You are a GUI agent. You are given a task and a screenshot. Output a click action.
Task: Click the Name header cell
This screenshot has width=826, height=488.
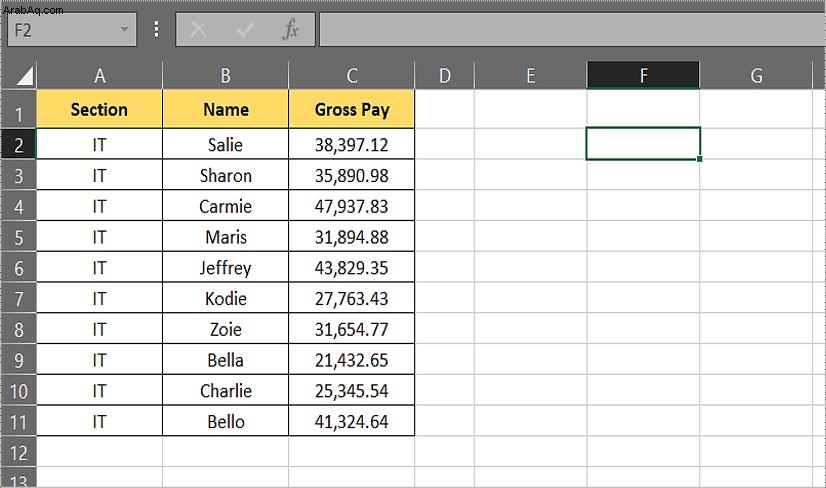(x=225, y=109)
